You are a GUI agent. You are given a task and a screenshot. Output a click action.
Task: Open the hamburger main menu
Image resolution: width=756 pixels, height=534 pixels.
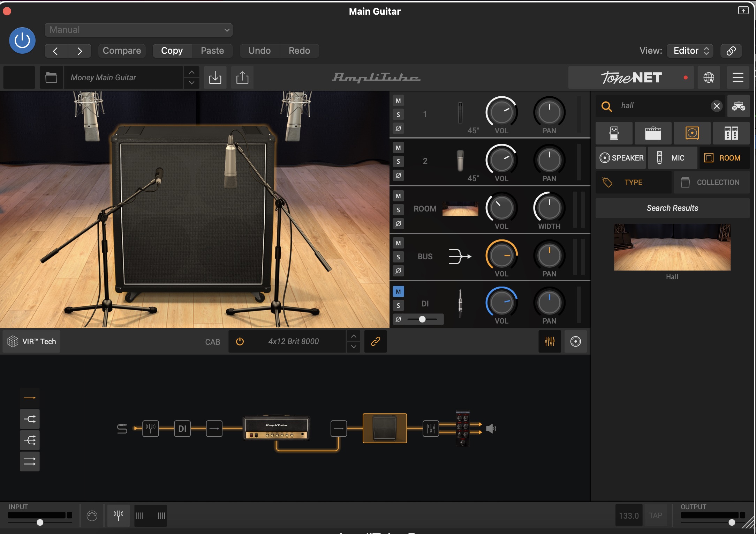click(738, 77)
